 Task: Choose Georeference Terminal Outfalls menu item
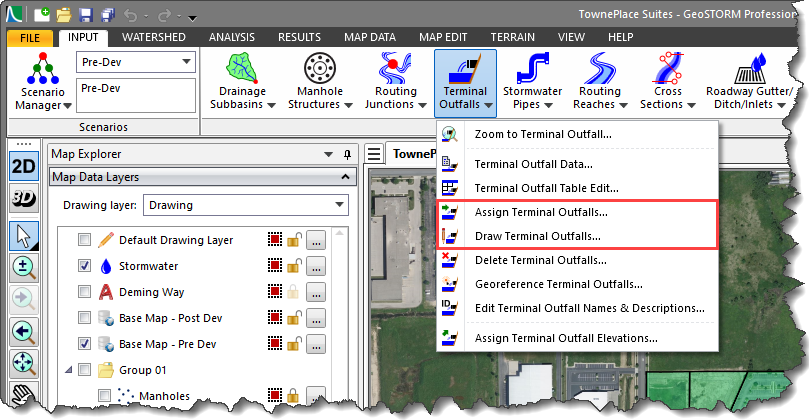577,284
